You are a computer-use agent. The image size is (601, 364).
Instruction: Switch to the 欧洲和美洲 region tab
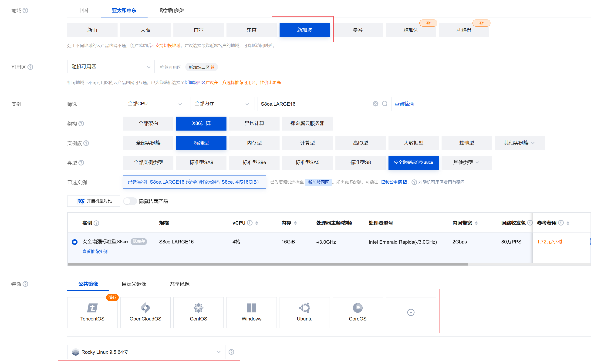pos(172,10)
